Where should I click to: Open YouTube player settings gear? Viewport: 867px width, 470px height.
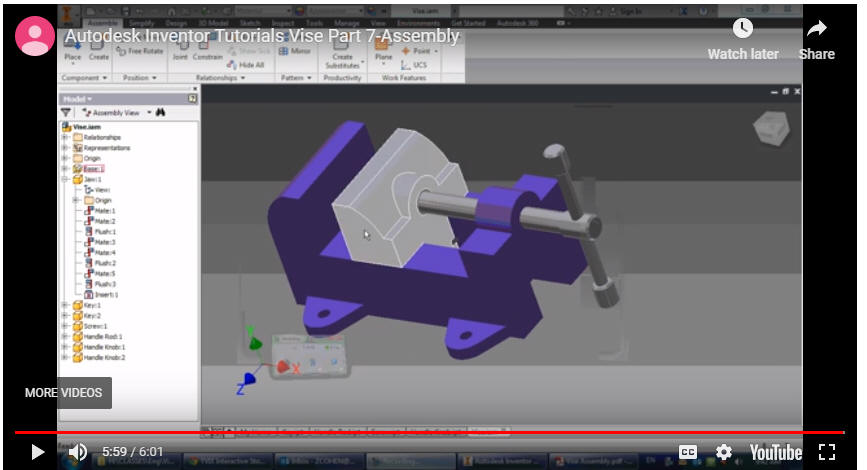(723, 452)
